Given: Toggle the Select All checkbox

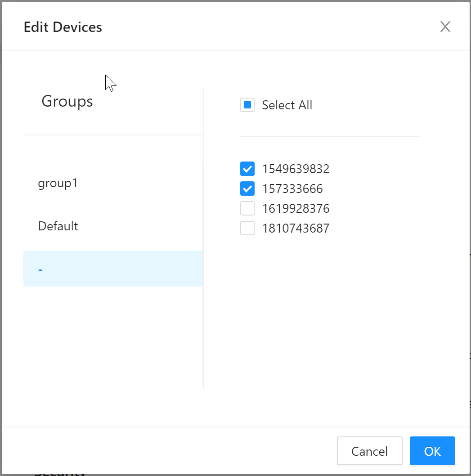Looking at the screenshot, I should coord(247,105).
